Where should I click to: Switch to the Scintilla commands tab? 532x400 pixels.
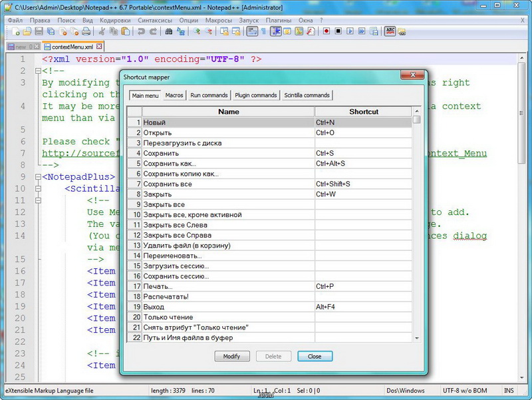307,95
